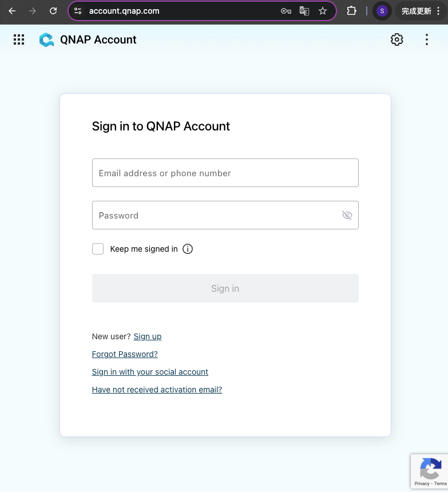Screen dimensions: 448x492
Task: Click the QNAP Account logo
Action: point(46,39)
